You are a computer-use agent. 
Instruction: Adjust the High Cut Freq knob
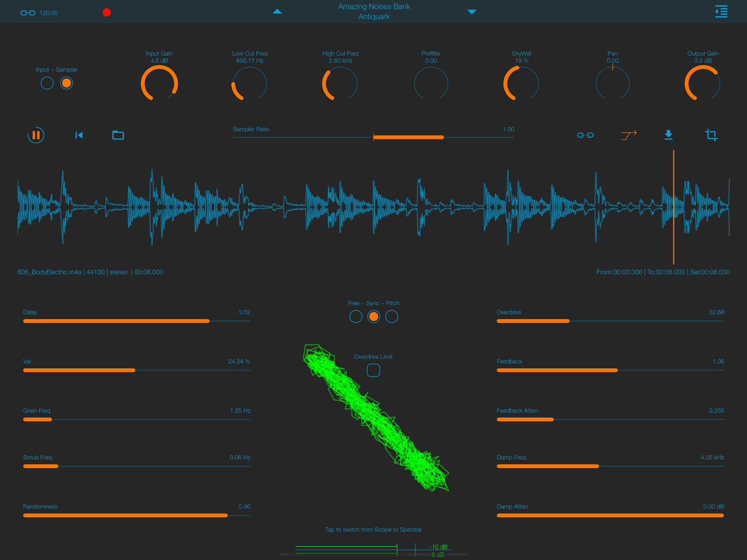340,83
